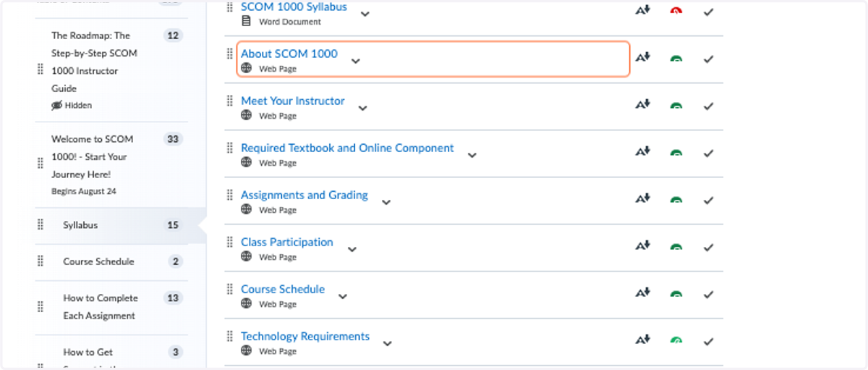This screenshot has width=868, height=370.
Task: Expand the About SCOM 1000 actions chevron
Action: click(x=355, y=61)
